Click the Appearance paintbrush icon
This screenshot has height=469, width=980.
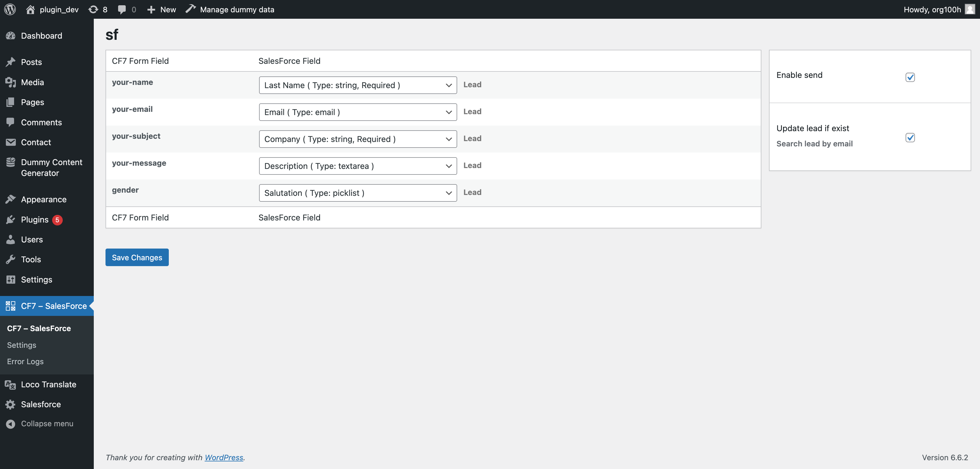(x=11, y=199)
